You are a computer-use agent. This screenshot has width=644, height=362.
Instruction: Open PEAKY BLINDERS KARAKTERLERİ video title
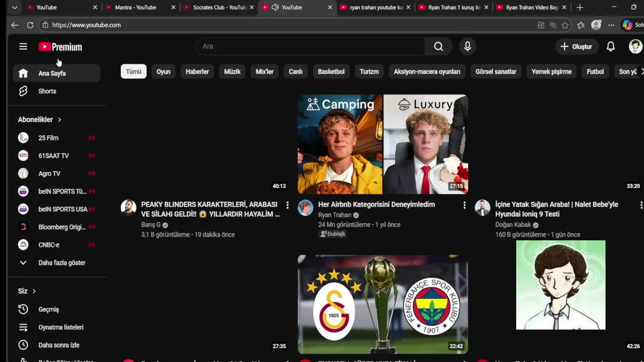[210, 209]
